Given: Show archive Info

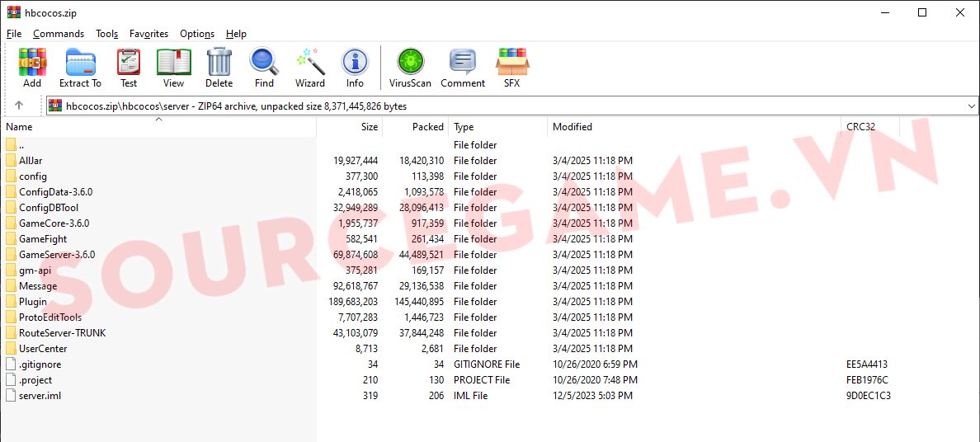Looking at the screenshot, I should tap(355, 67).
